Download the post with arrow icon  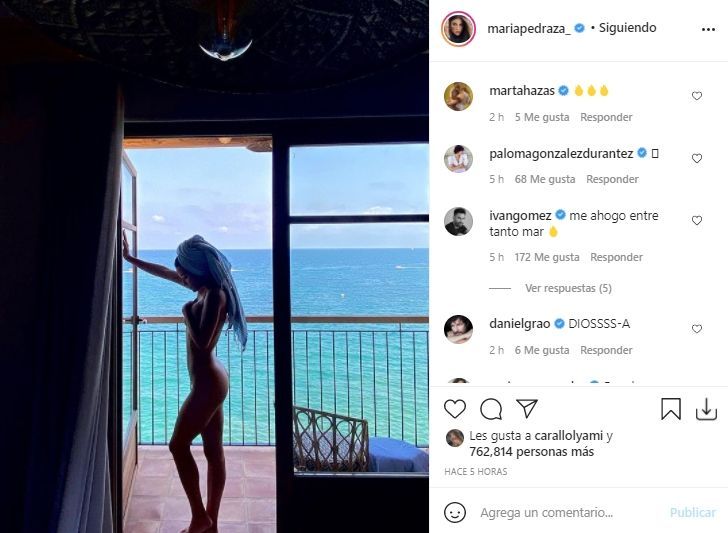tap(706, 409)
